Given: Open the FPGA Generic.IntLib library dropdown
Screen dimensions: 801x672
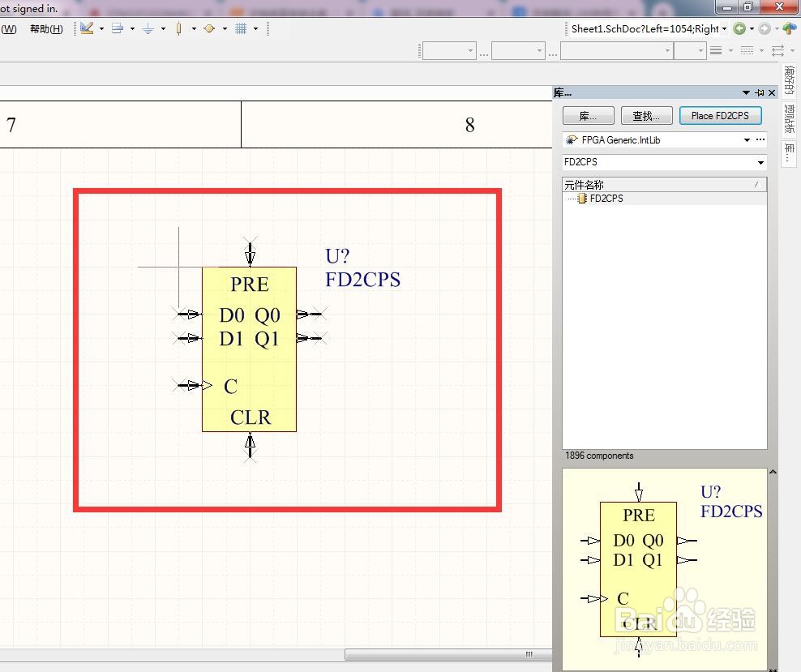Looking at the screenshot, I should point(747,140).
